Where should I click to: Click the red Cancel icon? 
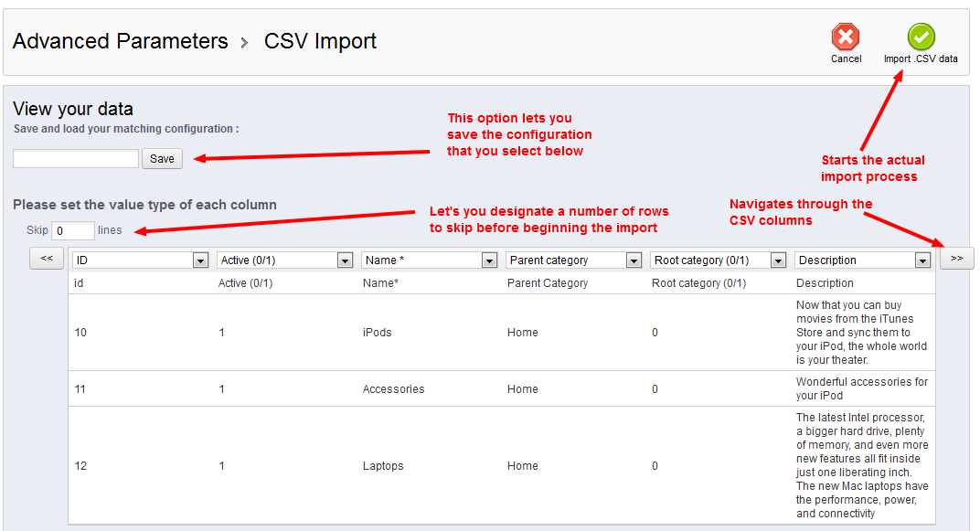pos(846,37)
